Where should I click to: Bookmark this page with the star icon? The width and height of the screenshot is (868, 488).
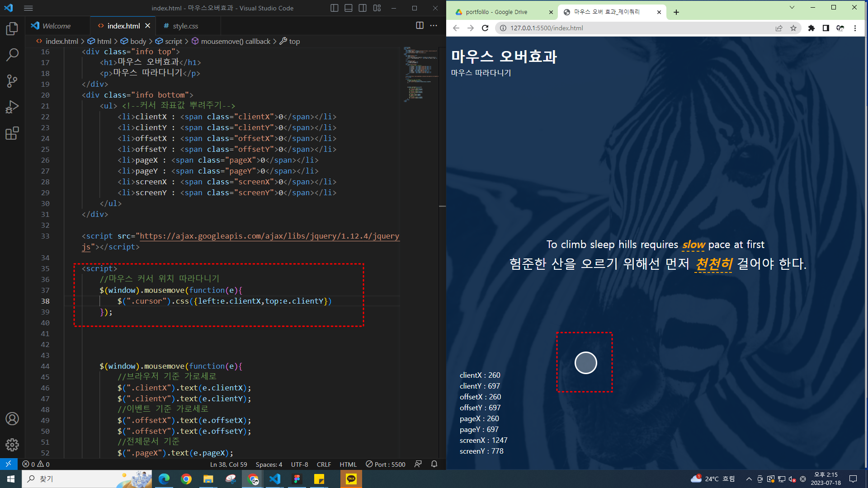coord(793,28)
